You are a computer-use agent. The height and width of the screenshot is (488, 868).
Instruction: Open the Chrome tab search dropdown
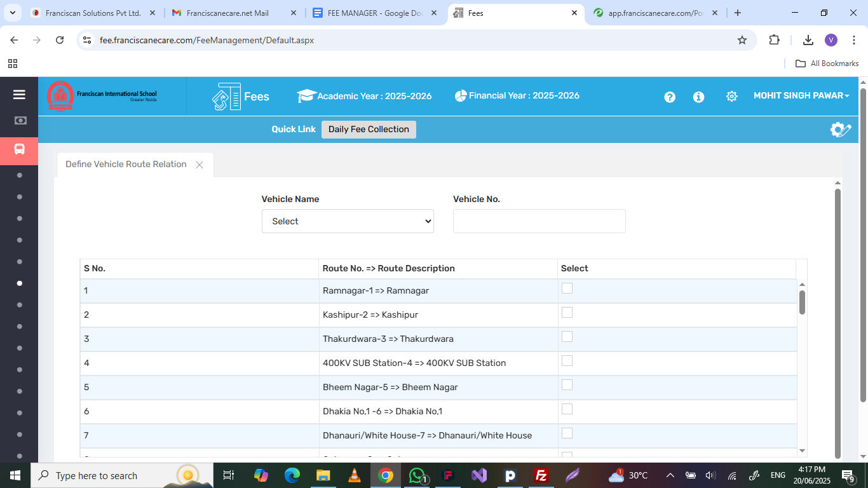[x=13, y=13]
